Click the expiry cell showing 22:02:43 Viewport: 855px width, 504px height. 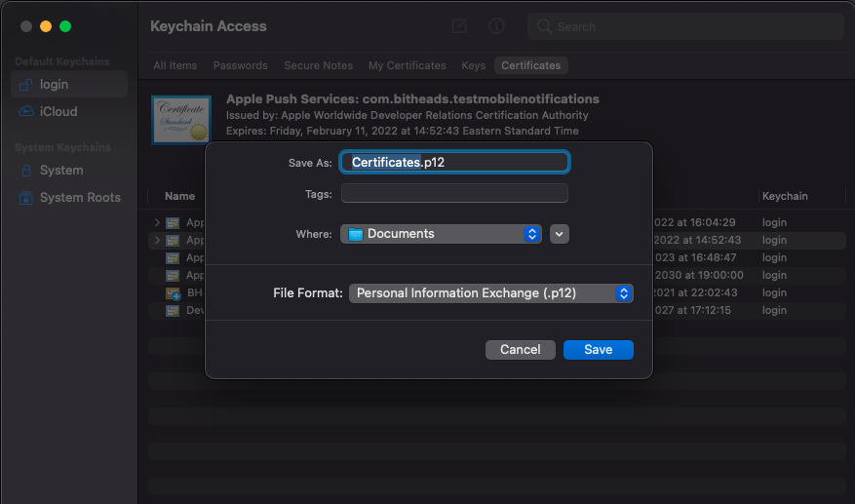click(x=695, y=292)
